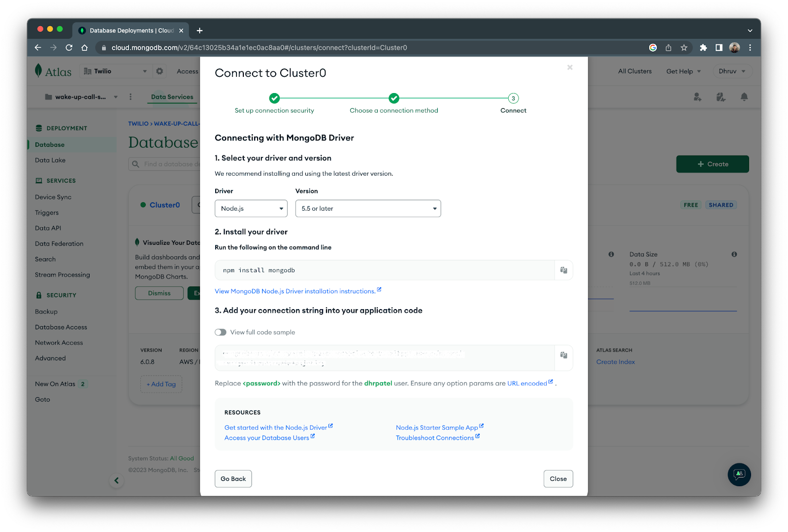Click the Close button in the dialog
788x532 pixels.
point(558,479)
